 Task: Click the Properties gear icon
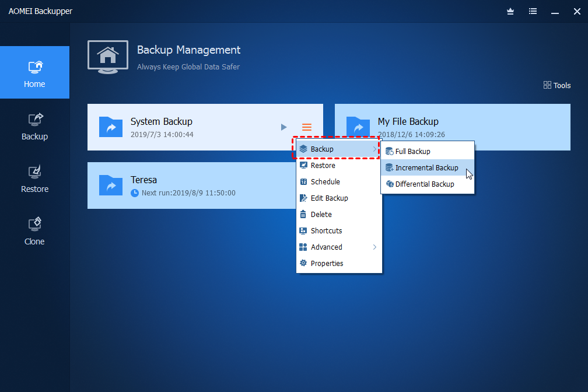[303, 263]
